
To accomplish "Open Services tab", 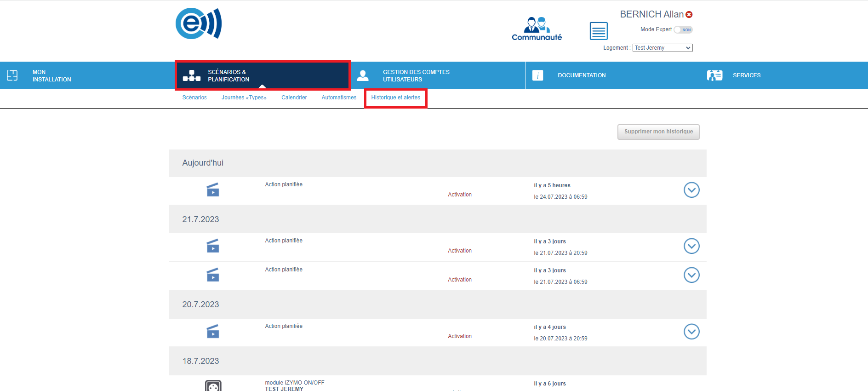I will 784,75.
